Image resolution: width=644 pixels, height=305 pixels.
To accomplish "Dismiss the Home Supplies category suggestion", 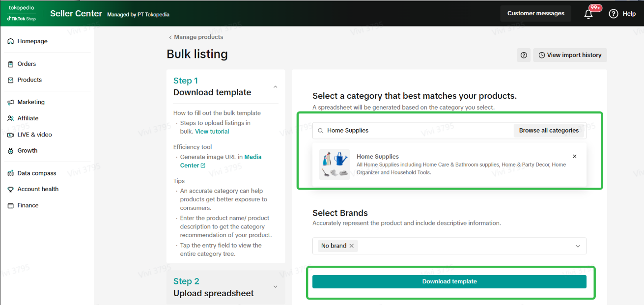I will (x=575, y=156).
